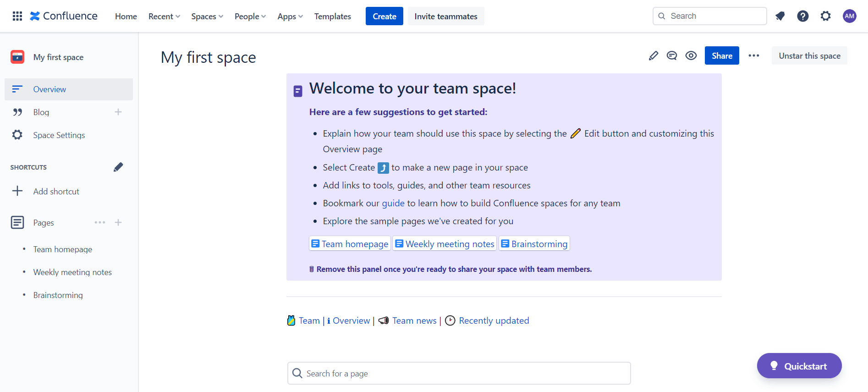Viewport: 868px width, 392px height.
Task: Click the plus icon next to Pages
Action: coord(118,222)
